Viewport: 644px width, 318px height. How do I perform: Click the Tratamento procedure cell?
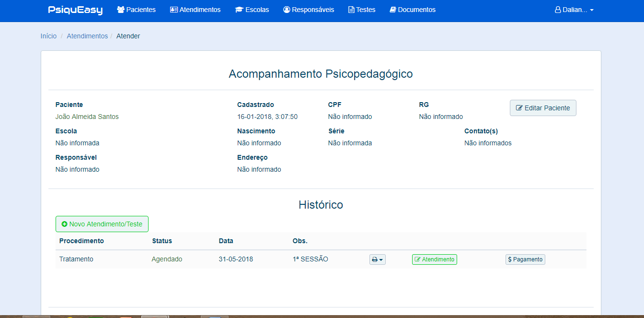[x=76, y=259]
